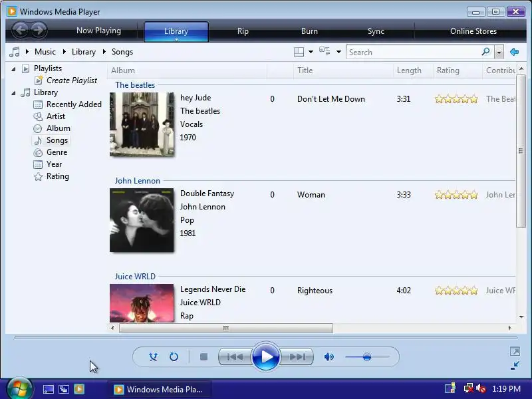Select the song Woman
Screen dimensions: 532x399
pyautogui.click(x=311, y=195)
